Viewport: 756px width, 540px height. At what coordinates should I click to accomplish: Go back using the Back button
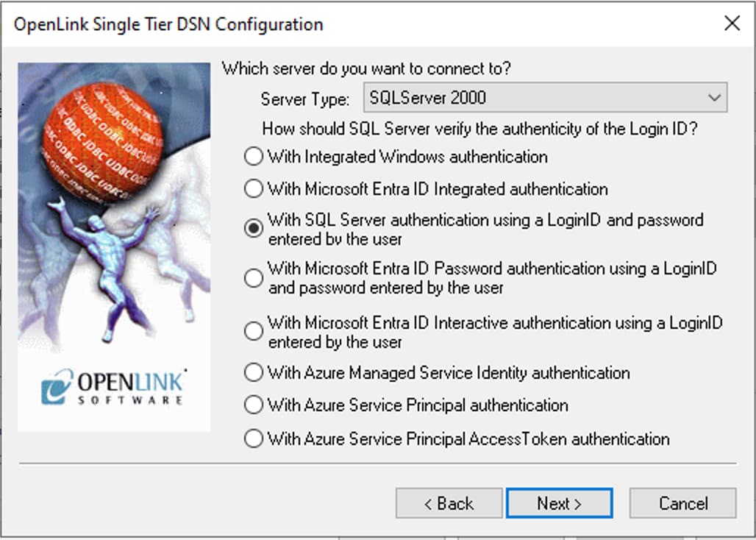(x=449, y=503)
